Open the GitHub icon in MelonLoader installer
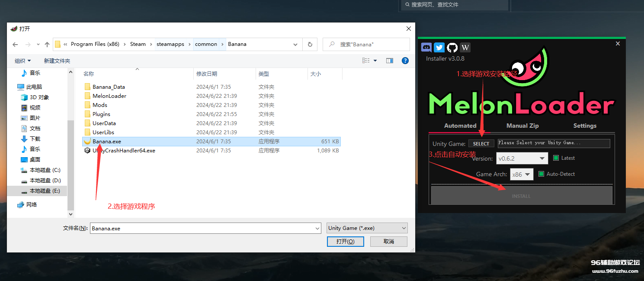 [452, 48]
